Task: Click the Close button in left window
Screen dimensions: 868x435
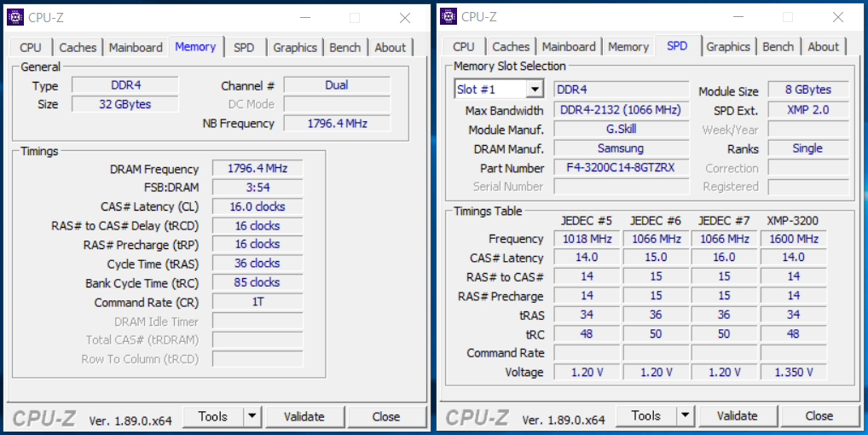Action: pos(386,417)
